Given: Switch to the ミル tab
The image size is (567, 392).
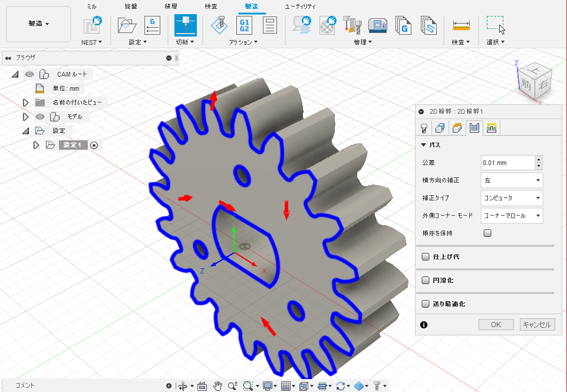Looking at the screenshot, I should point(92,6).
